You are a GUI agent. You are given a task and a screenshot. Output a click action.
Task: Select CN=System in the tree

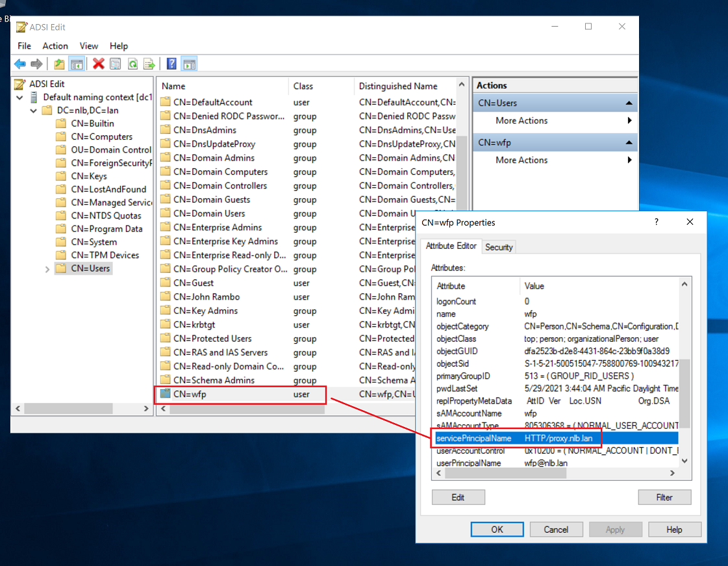(x=94, y=242)
